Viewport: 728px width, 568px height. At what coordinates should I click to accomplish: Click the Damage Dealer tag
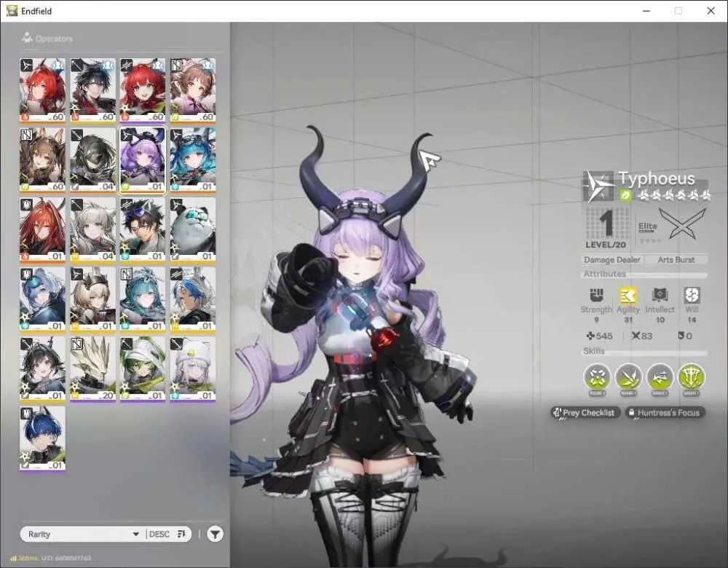pos(612,260)
